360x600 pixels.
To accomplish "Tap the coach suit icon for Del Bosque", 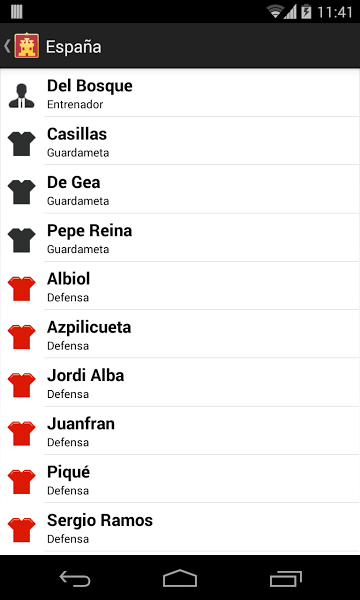I will click(x=22, y=96).
